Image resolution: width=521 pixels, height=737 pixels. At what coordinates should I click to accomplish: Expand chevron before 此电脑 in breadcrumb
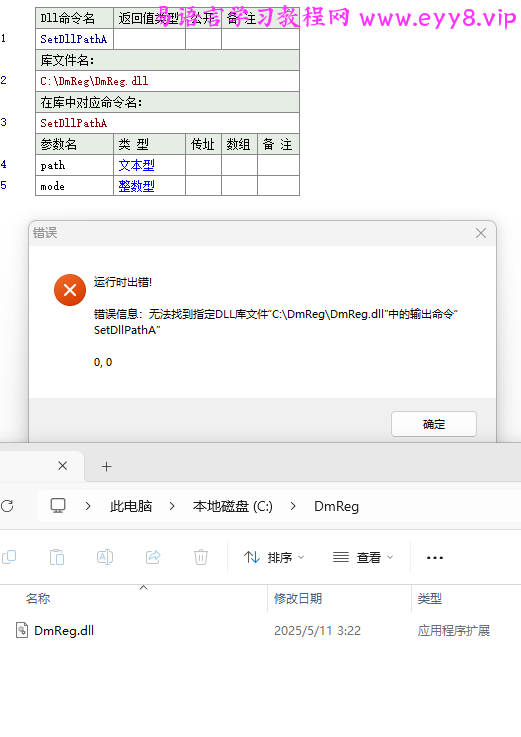88,506
